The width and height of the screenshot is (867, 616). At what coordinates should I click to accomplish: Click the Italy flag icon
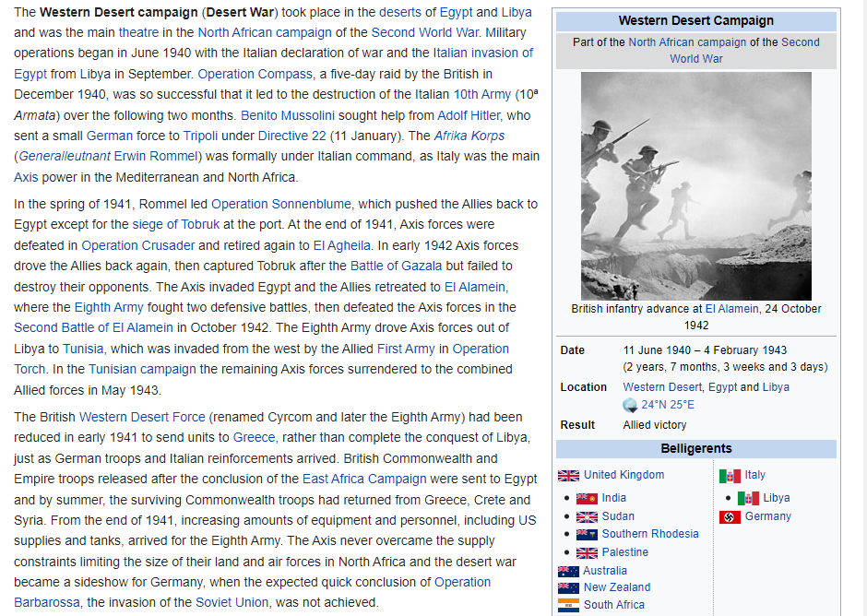730,476
